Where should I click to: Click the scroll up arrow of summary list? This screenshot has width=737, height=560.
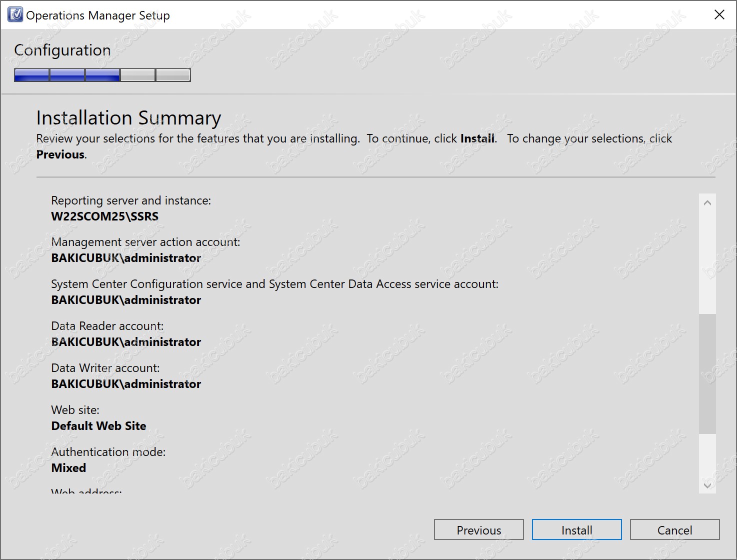click(x=707, y=202)
